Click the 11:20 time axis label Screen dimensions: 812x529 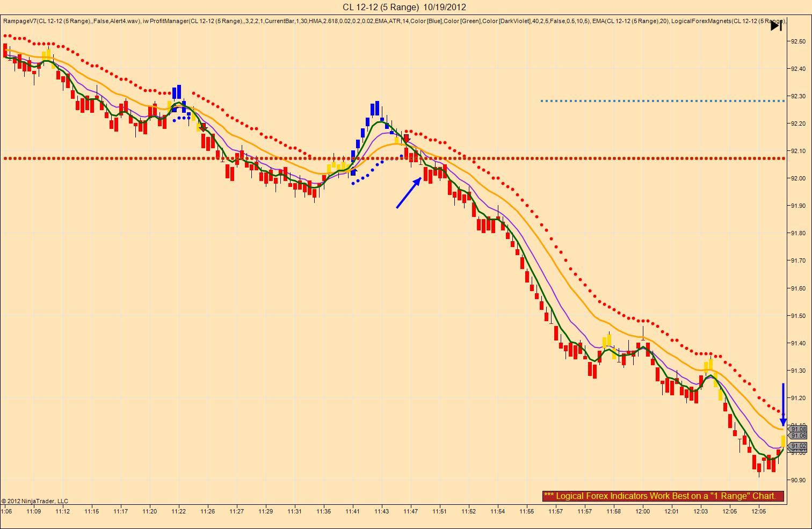pyautogui.click(x=149, y=511)
